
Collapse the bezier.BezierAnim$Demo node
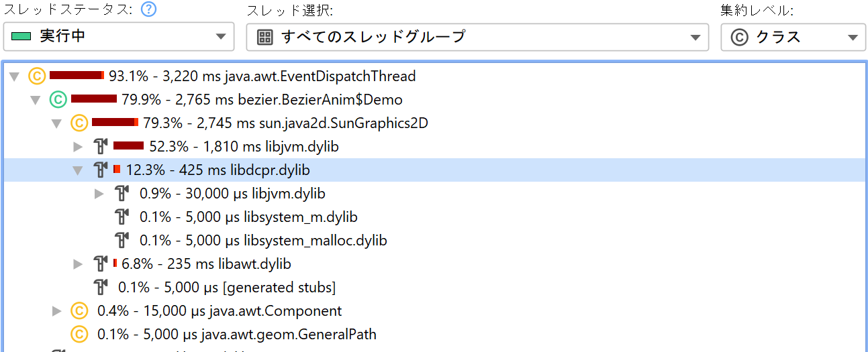tap(36, 101)
